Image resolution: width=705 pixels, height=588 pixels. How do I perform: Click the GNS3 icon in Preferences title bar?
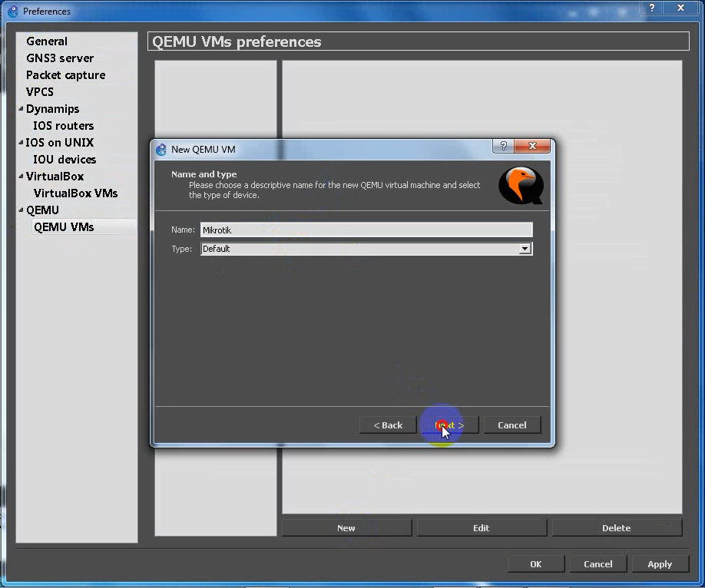[12, 12]
